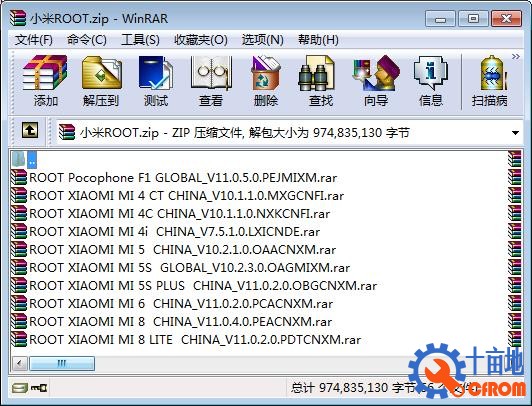Open the 查找 (Find) binoculars icon
This screenshot has width=532, height=406.
click(320, 81)
